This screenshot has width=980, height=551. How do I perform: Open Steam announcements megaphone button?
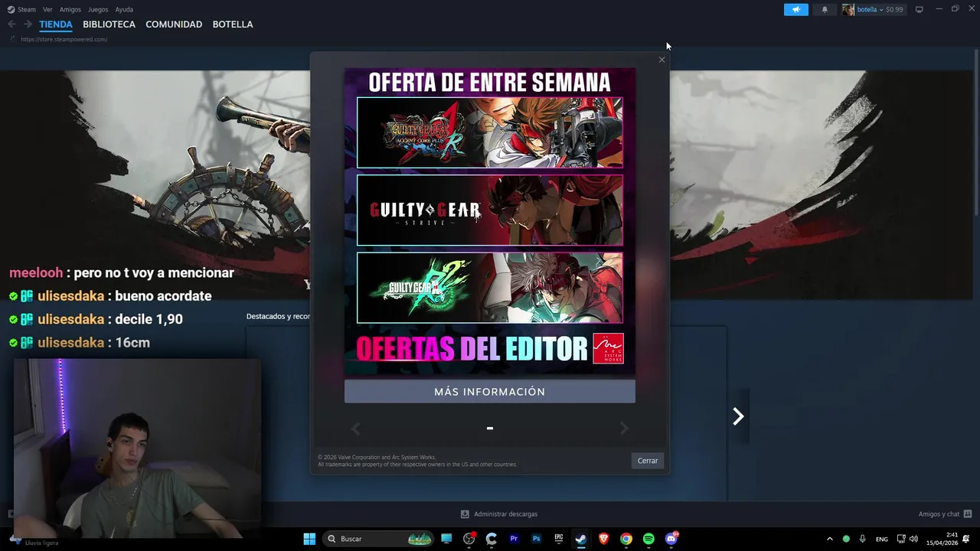(x=795, y=9)
